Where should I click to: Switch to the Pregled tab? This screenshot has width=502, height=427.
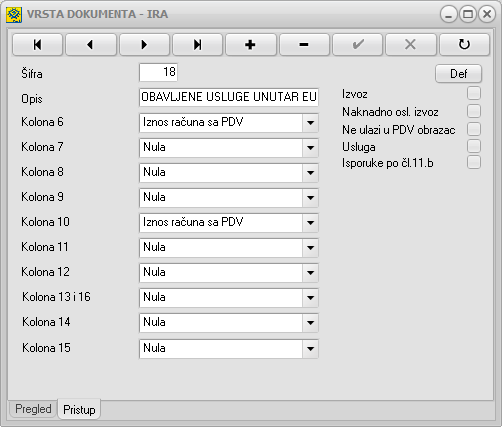(33, 409)
